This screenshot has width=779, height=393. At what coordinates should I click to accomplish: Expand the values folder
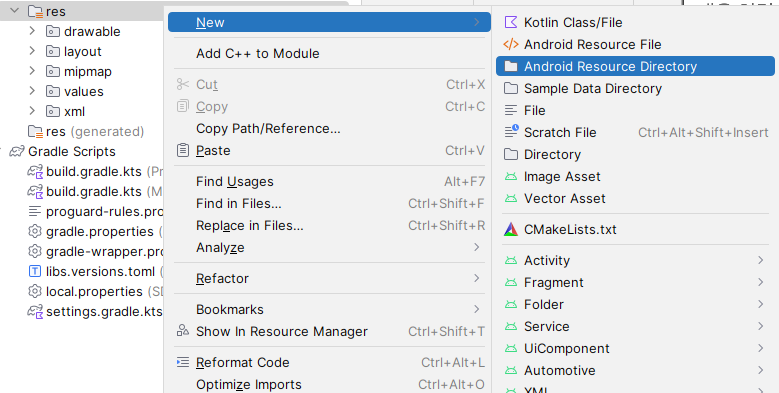point(32,91)
